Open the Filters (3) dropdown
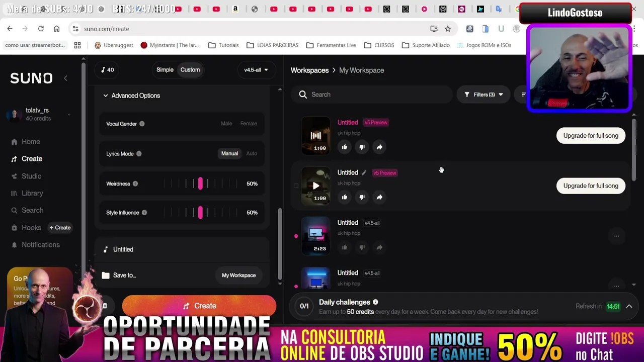The image size is (644, 362). pyautogui.click(x=484, y=95)
